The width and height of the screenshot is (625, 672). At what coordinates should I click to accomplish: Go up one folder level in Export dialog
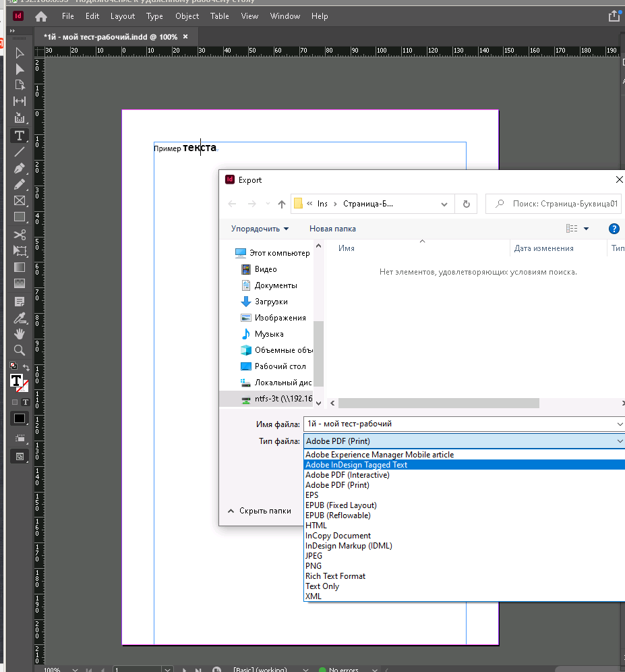click(x=281, y=204)
